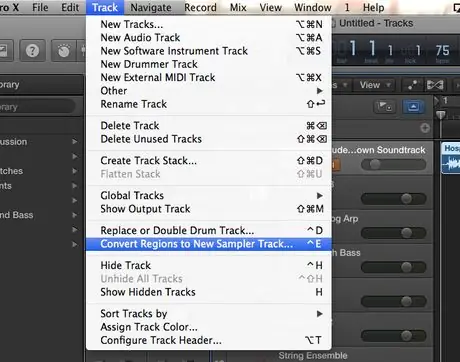Adjust volume slider on Arp track
Image resolution: width=460 pixels, height=362 pixels.
393,233
